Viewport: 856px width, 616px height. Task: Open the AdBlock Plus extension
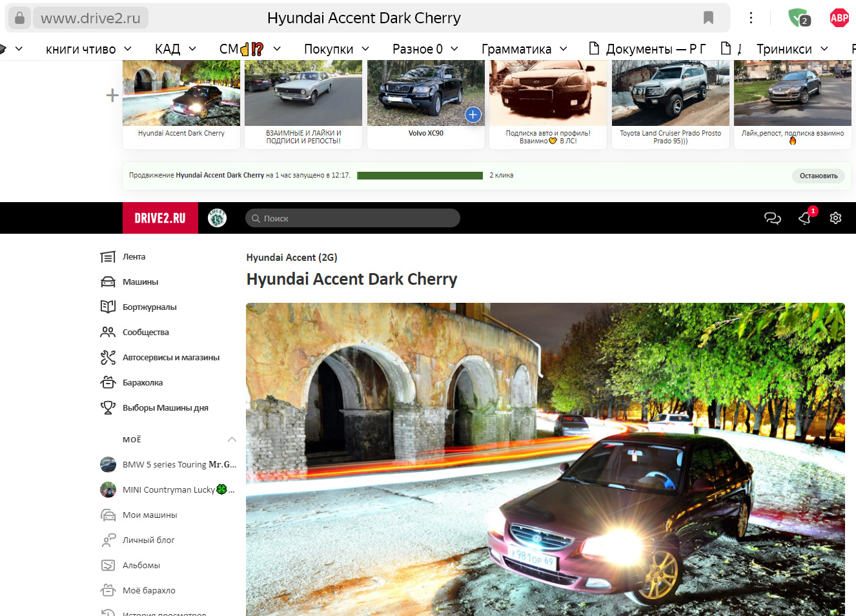coord(839,18)
